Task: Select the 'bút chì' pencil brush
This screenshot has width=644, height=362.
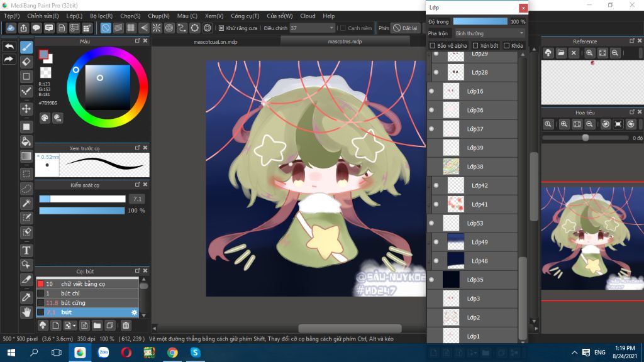Action: [x=87, y=293]
